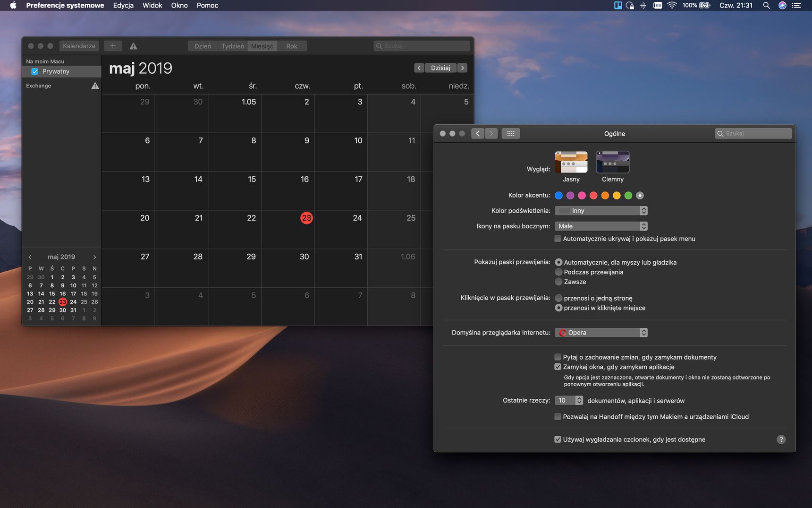Select przenosi w kliknięte miejsce option
The width and height of the screenshot is (812, 508).
558,308
